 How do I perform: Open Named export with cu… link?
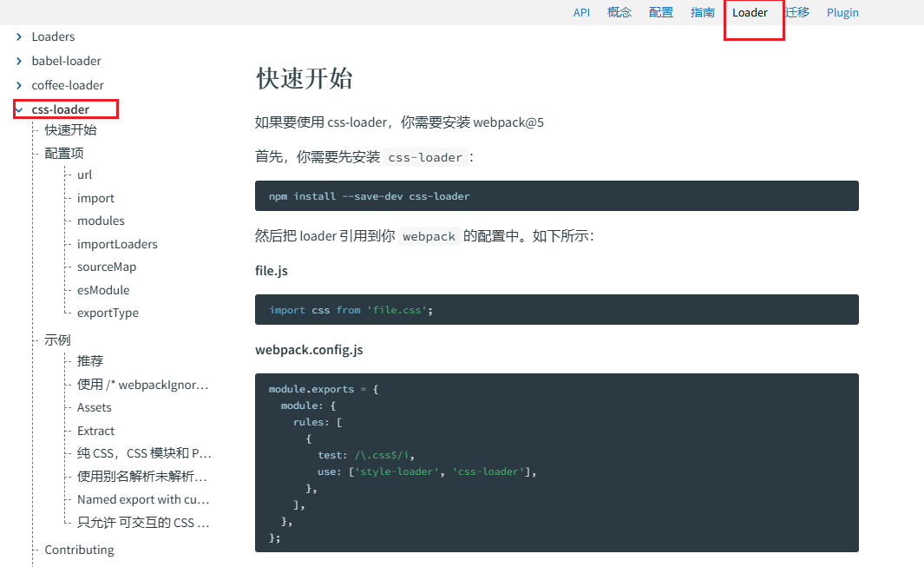click(143, 499)
